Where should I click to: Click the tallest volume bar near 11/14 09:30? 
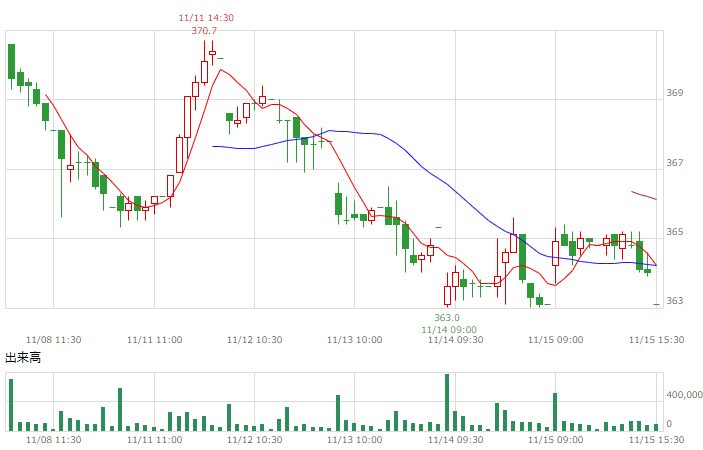(447, 402)
